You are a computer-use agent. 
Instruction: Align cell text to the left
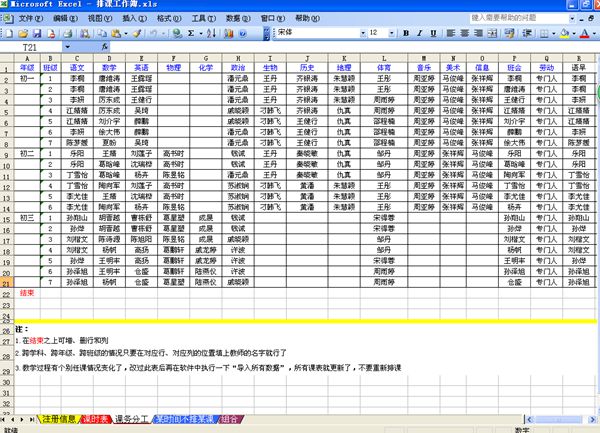tap(451, 33)
